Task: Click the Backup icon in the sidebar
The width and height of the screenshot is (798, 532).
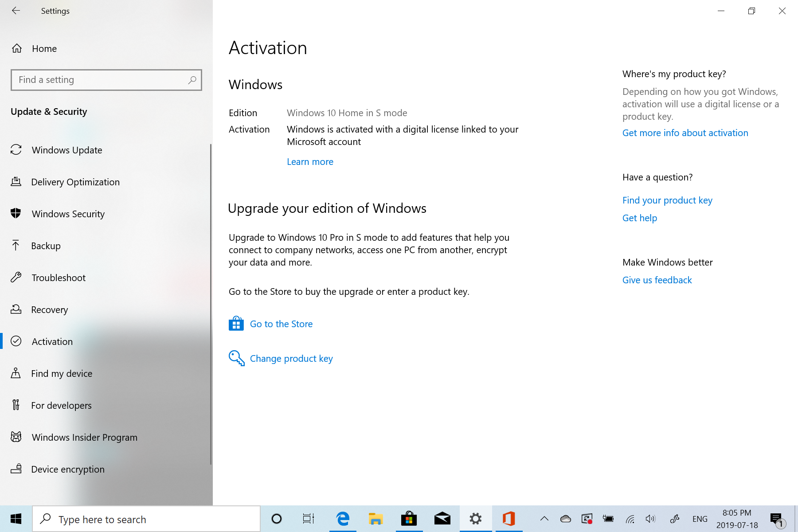Action: click(16, 246)
